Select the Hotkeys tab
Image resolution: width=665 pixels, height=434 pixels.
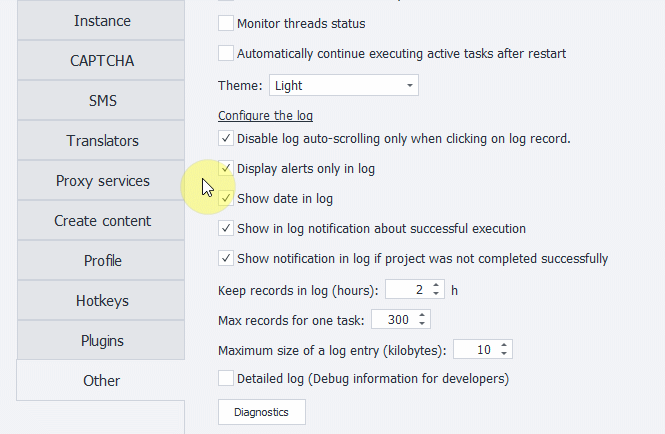pyautogui.click(x=101, y=301)
